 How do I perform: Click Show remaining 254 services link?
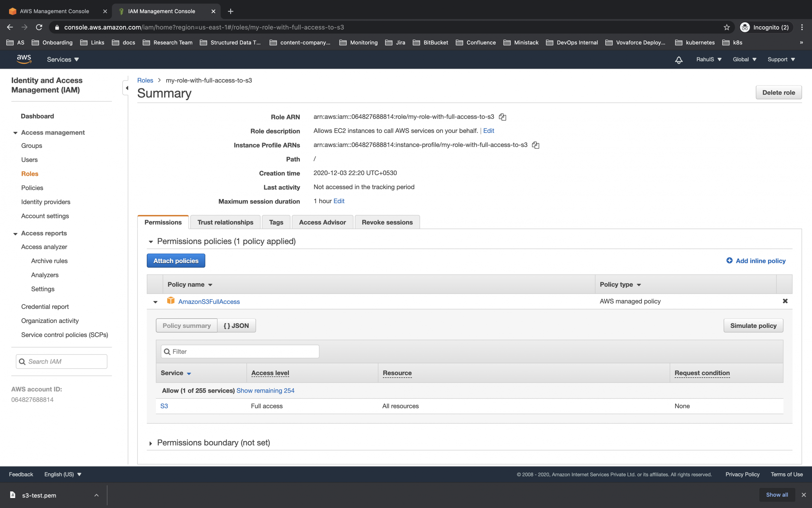point(265,390)
